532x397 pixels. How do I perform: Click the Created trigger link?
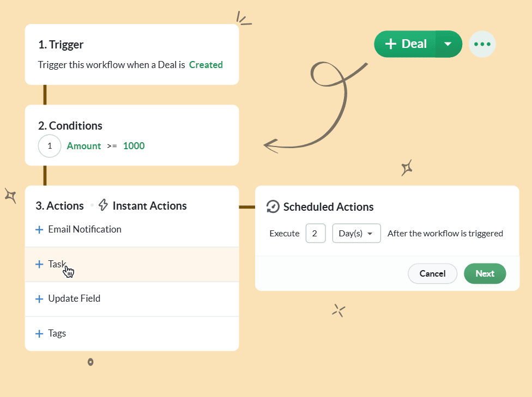205,65
